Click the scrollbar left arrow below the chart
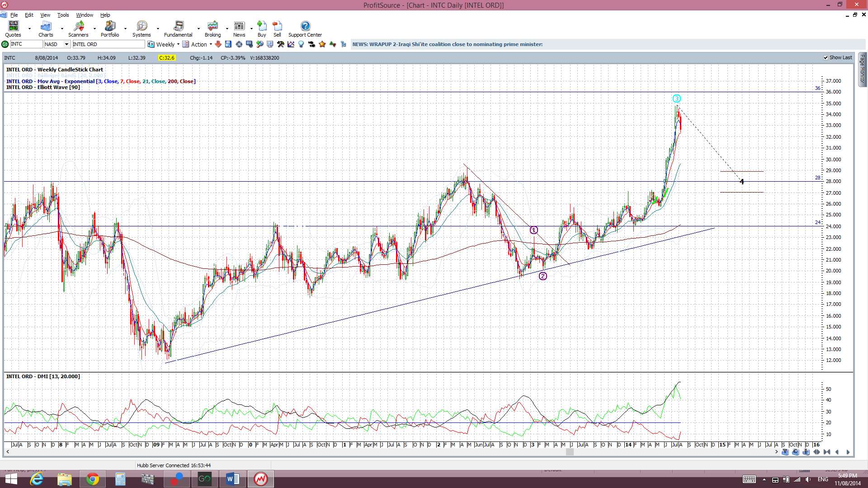Image resolution: width=868 pixels, height=488 pixels. 8,452
